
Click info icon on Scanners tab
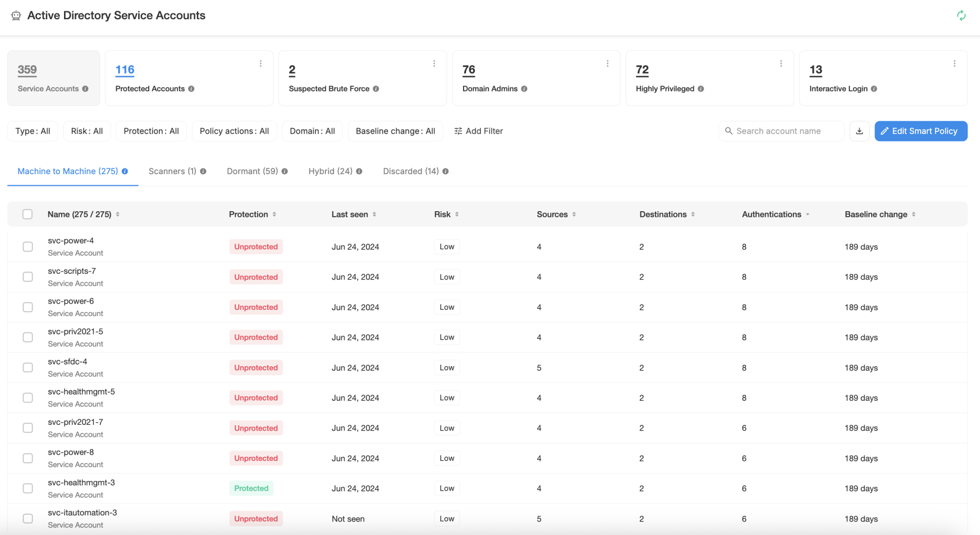[x=203, y=171]
